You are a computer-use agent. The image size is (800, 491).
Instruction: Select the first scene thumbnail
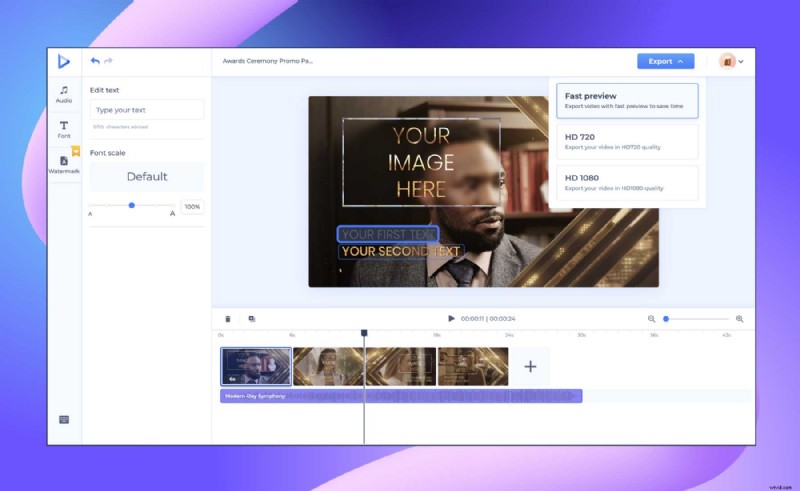pos(256,366)
